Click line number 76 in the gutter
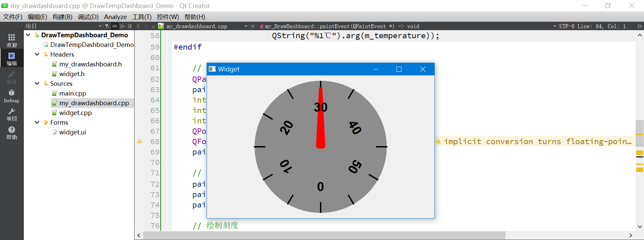 155,226
